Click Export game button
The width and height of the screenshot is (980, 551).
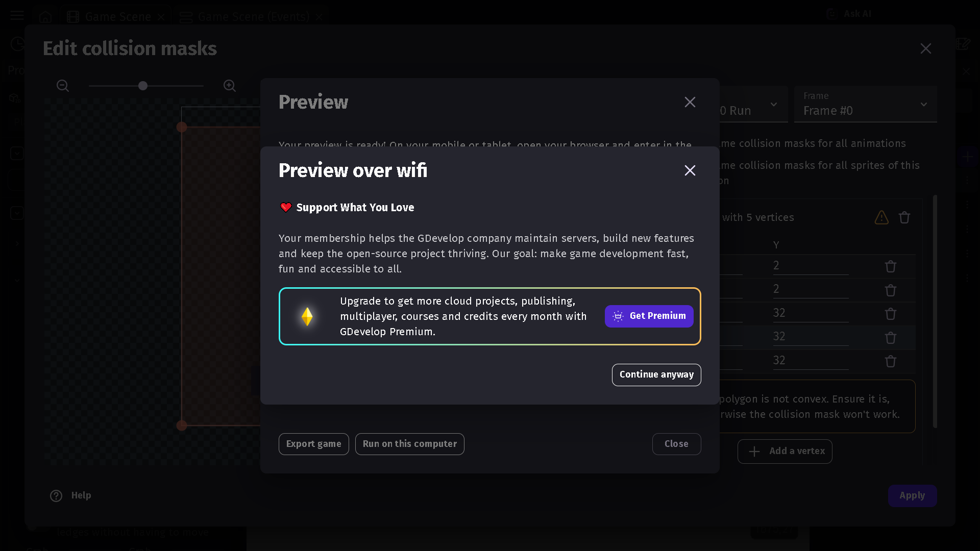pyautogui.click(x=314, y=444)
